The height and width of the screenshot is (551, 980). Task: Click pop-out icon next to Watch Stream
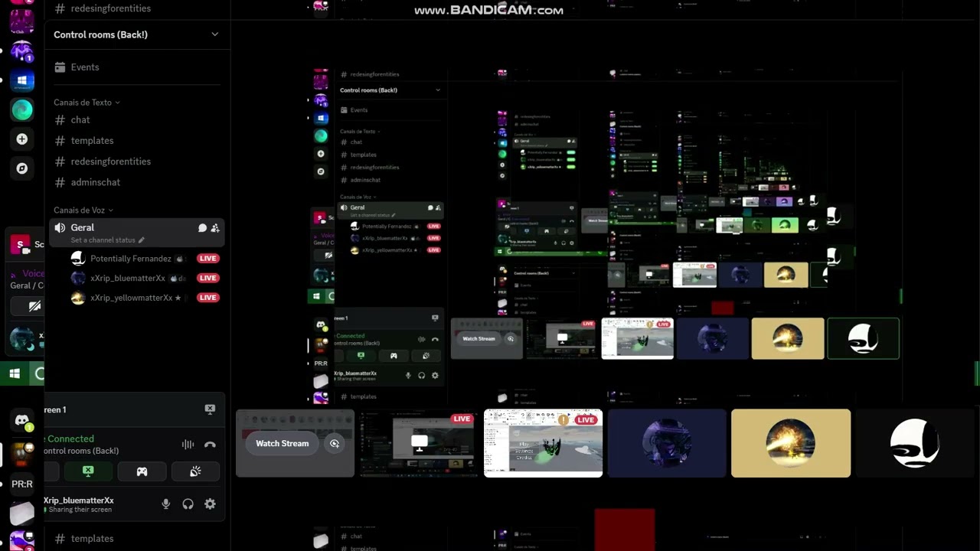335,443
